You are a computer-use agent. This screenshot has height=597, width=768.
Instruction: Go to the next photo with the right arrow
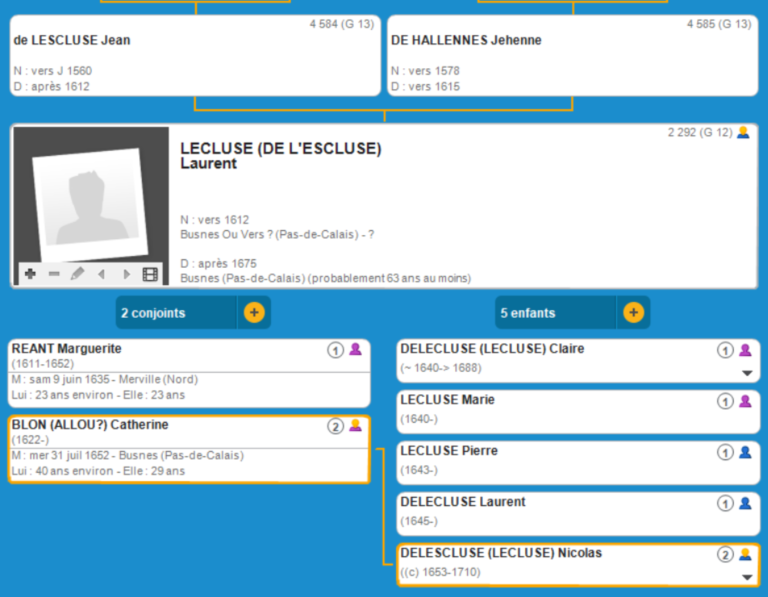point(126,274)
